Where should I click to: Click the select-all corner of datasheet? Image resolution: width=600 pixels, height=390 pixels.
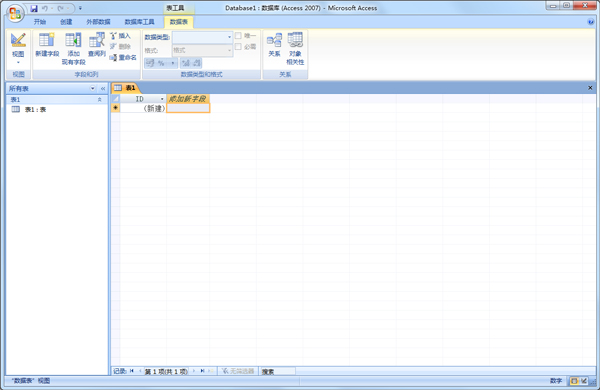click(x=115, y=99)
